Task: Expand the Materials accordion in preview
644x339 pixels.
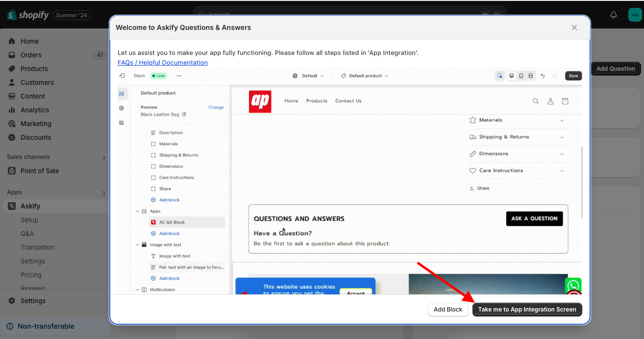Action: [518, 120]
